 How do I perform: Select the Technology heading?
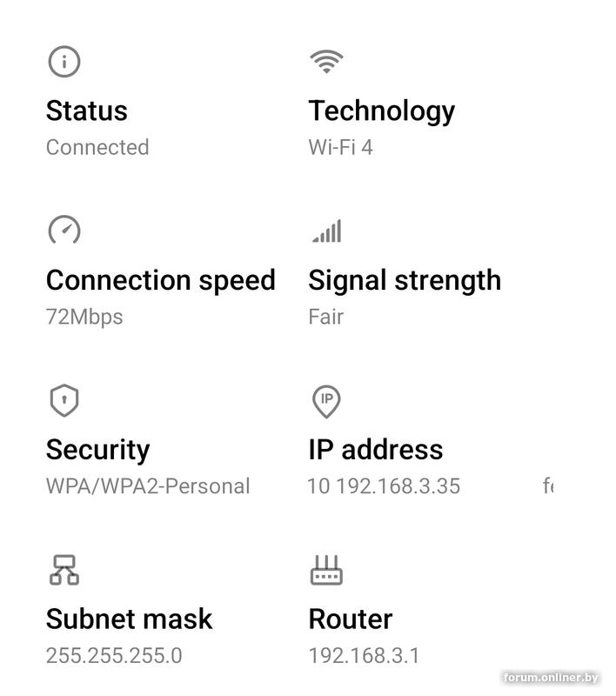coord(381,110)
